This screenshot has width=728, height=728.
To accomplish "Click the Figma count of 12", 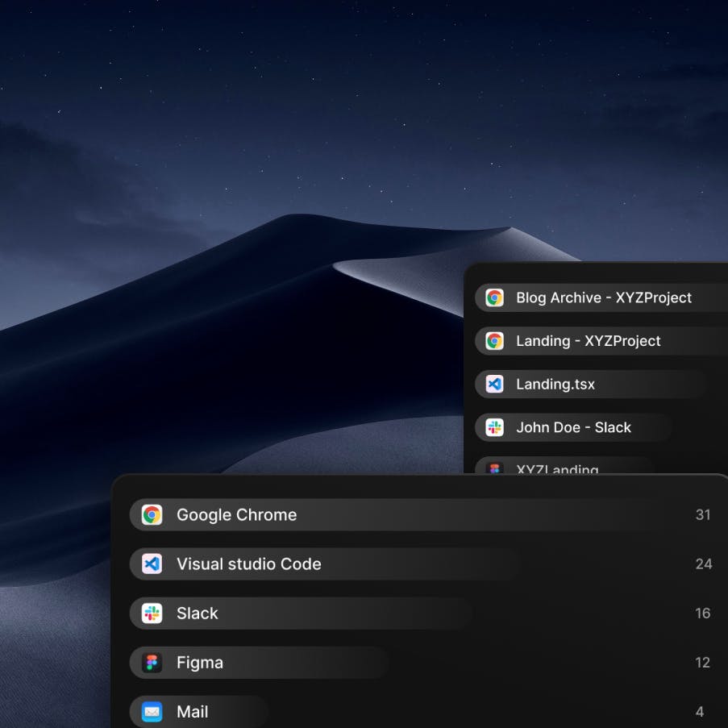I will pyautogui.click(x=703, y=663).
